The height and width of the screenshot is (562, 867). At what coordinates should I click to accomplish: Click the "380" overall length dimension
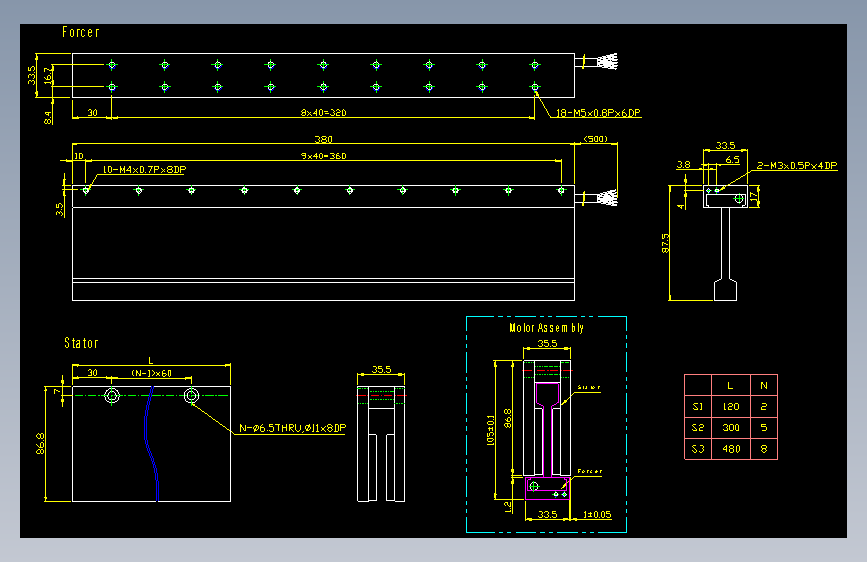point(323,139)
